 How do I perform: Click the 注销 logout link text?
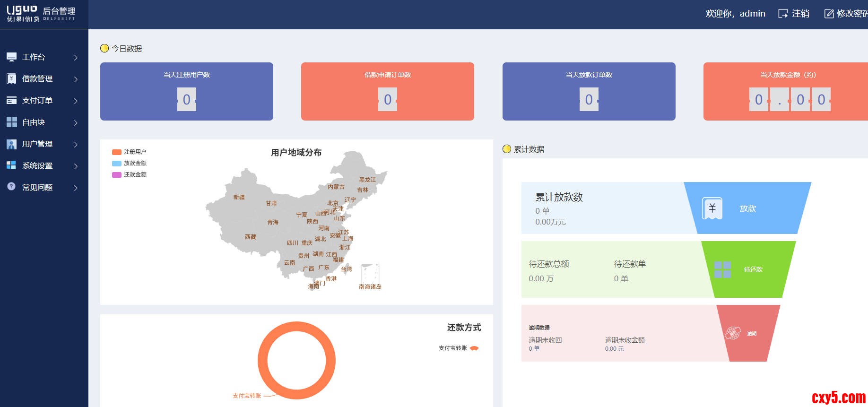(800, 14)
